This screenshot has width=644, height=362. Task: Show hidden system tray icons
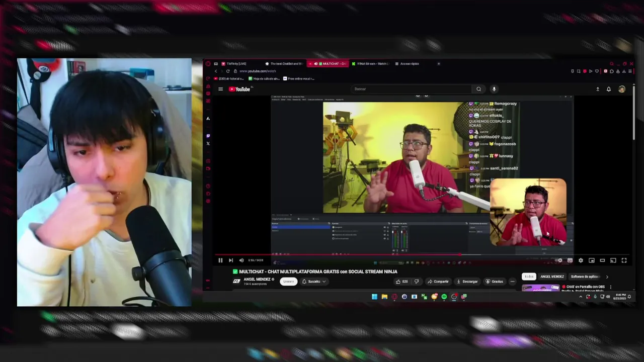pyautogui.click(x=581, y=297)
